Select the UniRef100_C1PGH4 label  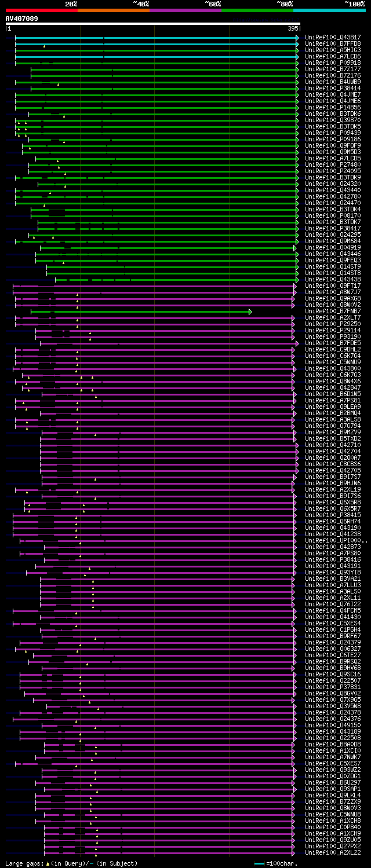333,630
